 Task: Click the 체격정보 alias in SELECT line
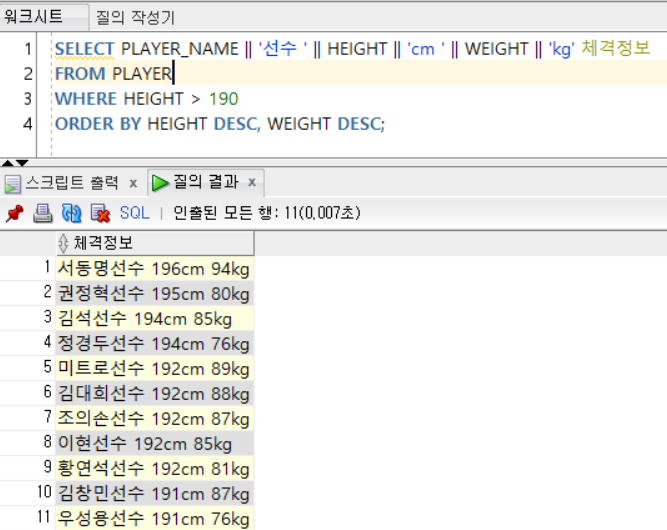tap(616, 48)
